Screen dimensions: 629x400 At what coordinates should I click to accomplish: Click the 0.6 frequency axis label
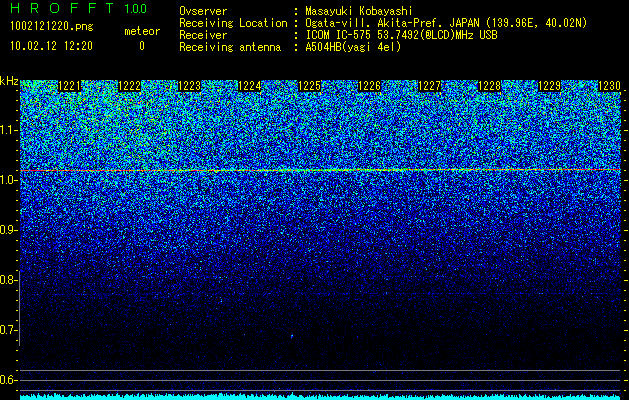coord(8,380)
